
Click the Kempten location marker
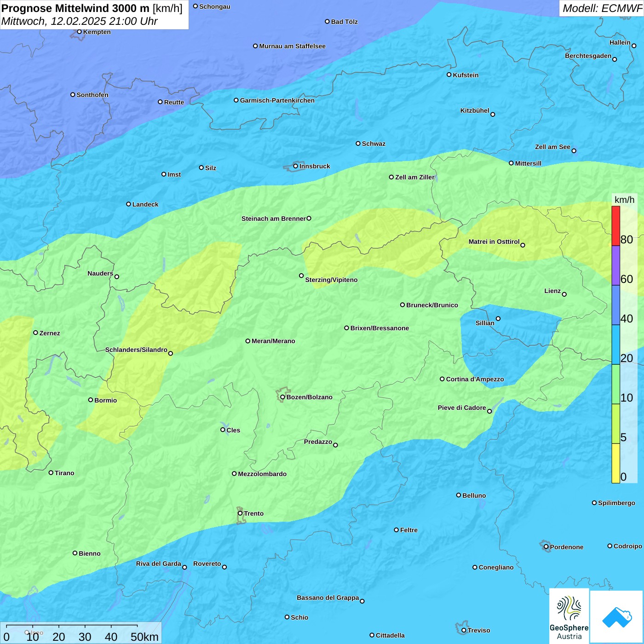click(80, 32)
